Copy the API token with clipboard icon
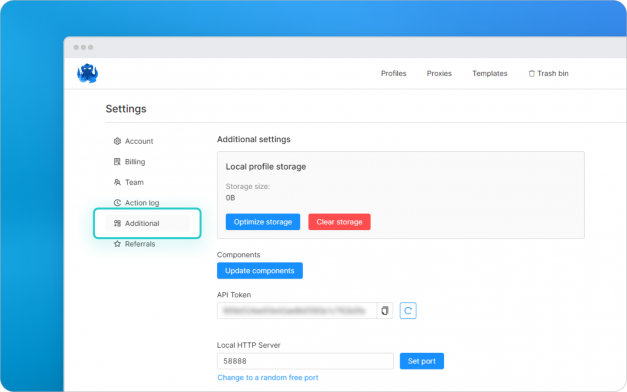627x392 pixels. 385,311
